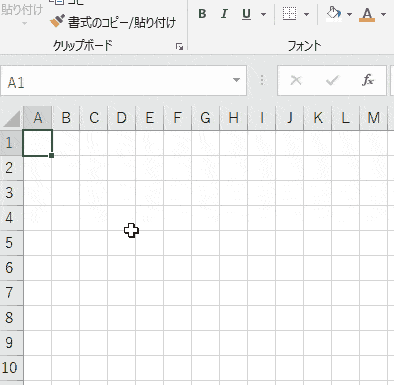Viewport: 394px width, 385px height.
Task: Open clipboard dialog launcher
Action: [x=179, y=47]
